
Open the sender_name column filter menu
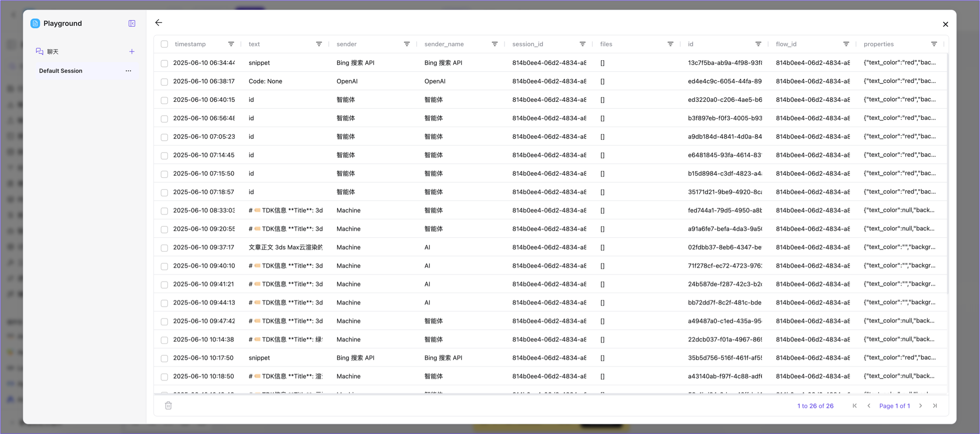click(x=494, y=44)
